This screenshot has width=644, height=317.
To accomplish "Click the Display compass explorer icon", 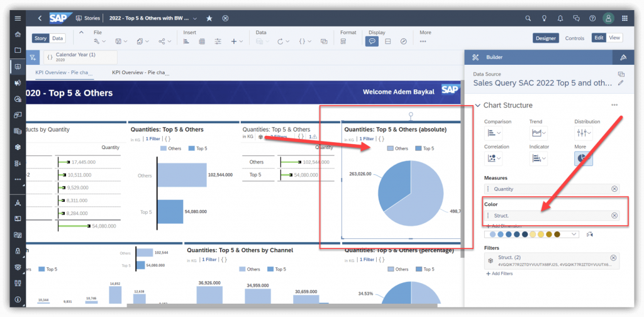I will pos(403,42).
